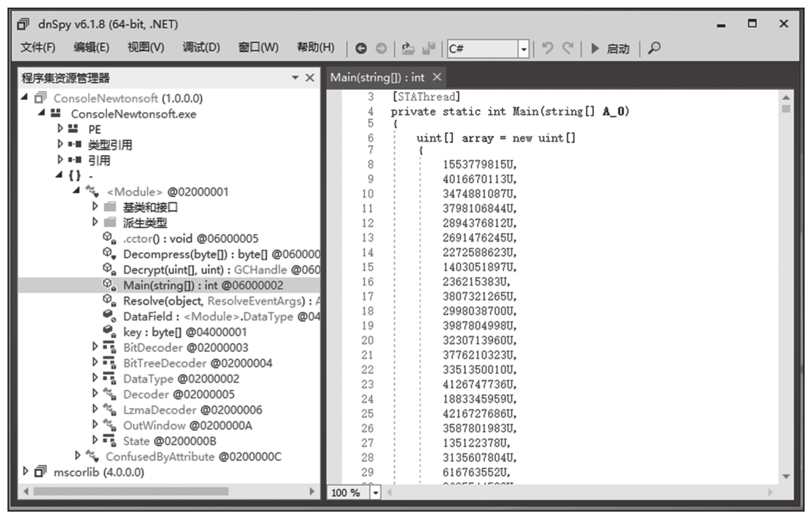Viewport: 812px width, 519px height.
Task: Click the dnSpy application icon in title bar
Action: point(23,25)
